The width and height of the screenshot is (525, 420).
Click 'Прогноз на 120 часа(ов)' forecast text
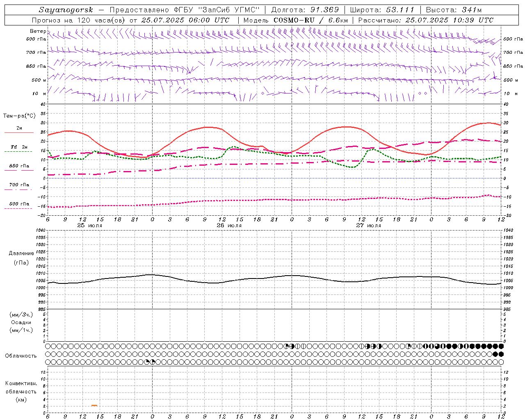pyautogui.click(x=79, y=20)
